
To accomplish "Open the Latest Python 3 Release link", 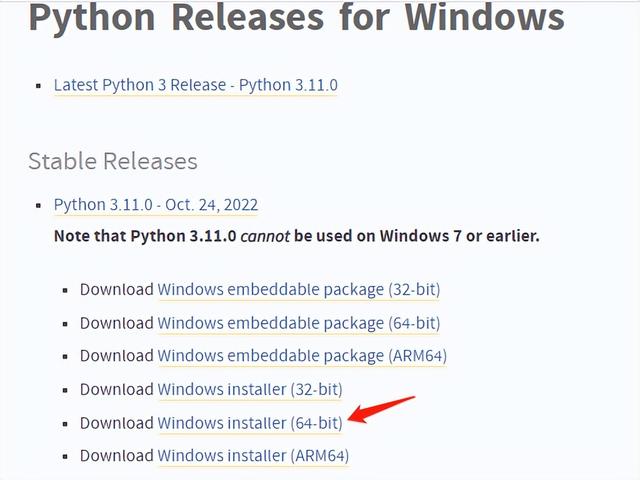I will (195, 85).
